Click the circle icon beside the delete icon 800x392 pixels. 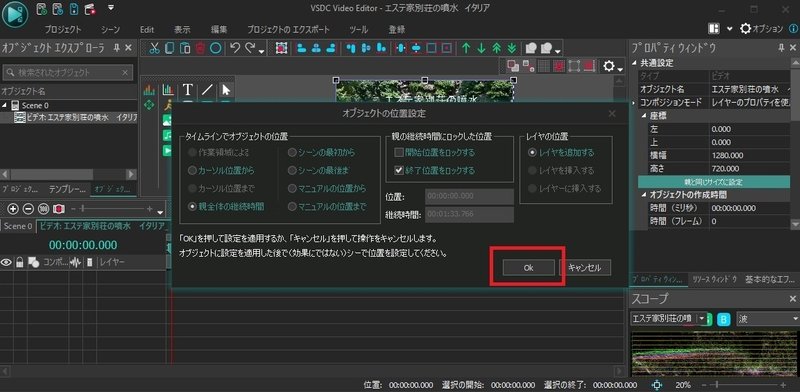(216, 48)
